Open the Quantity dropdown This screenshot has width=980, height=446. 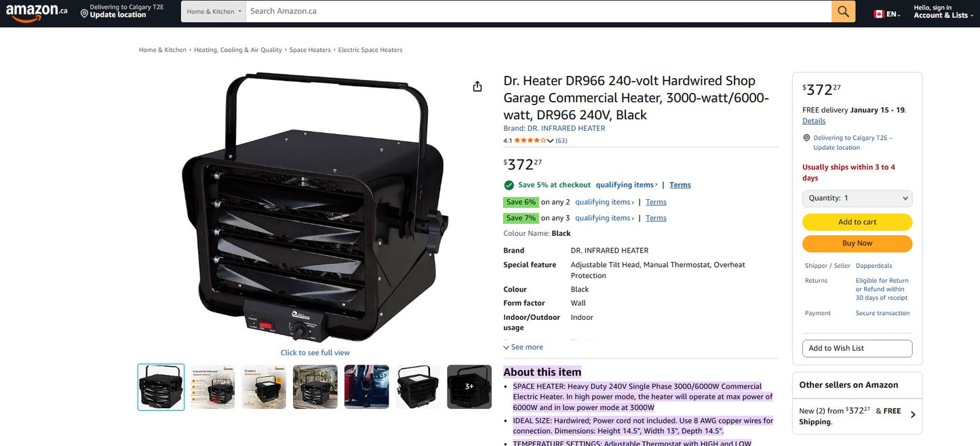point(857,198)
